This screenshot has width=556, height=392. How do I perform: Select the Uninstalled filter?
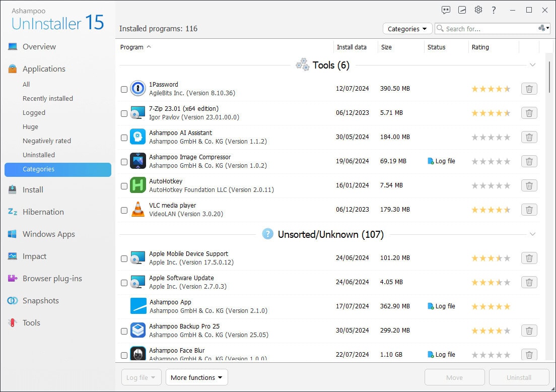39,155
